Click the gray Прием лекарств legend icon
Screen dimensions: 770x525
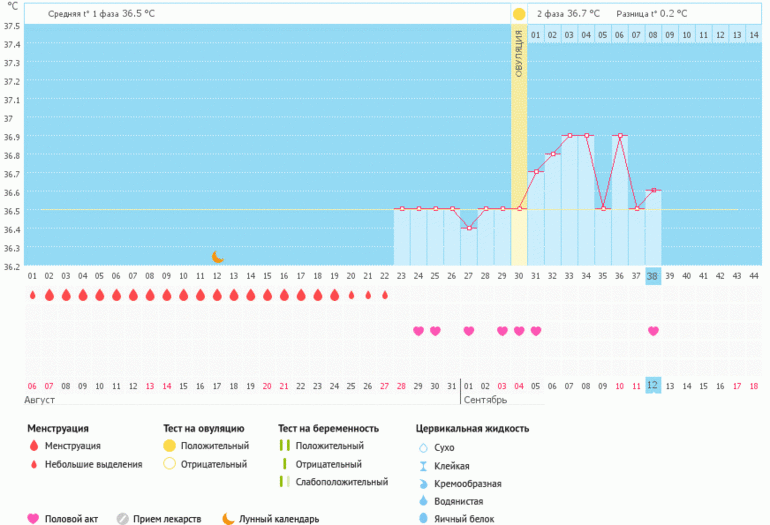click(123, 518)
